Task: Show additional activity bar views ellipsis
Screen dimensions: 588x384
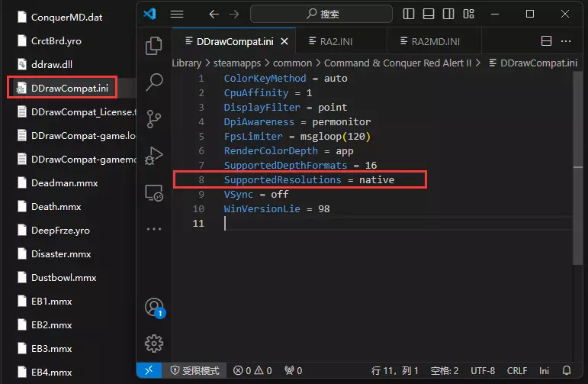Action: [x=154, y=228]
